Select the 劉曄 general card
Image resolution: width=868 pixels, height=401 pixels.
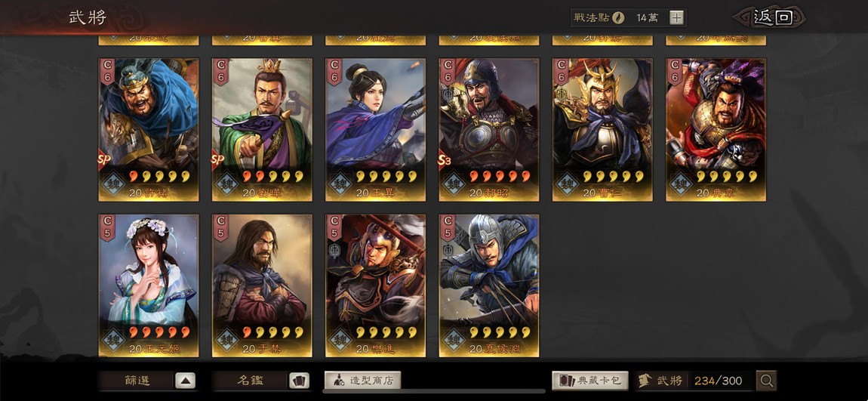[262, 130]
